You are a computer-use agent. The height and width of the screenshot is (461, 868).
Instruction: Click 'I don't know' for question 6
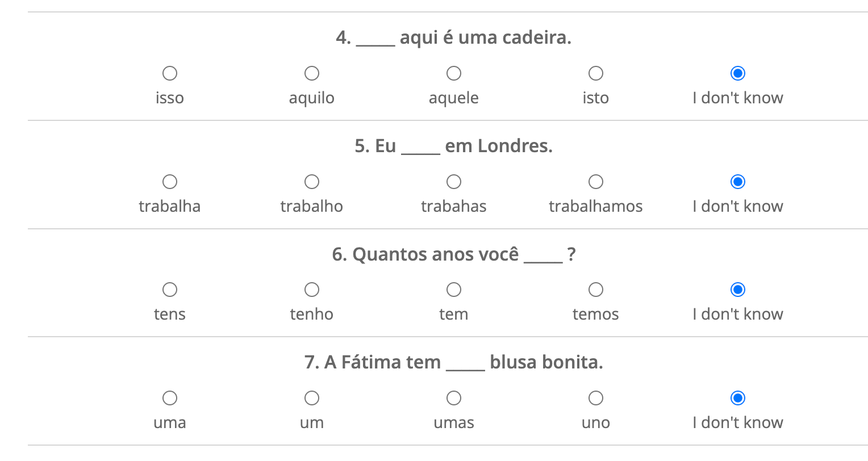click(x=738, y=290)
